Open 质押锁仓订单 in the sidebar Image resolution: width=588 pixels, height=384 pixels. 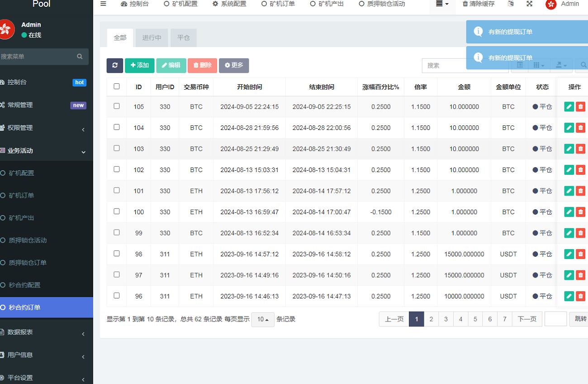(x=34, y=263)
